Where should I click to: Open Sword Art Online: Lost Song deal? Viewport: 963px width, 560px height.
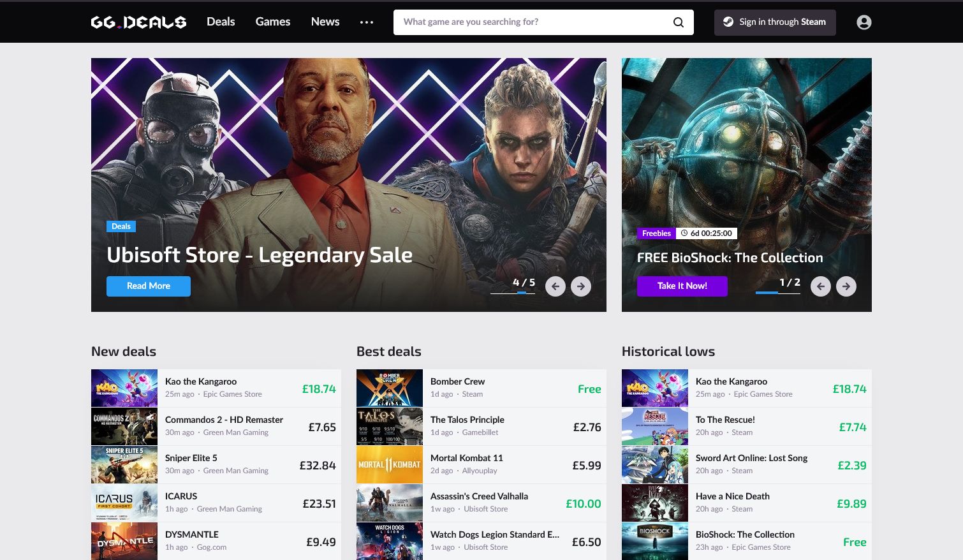tap(751, 458)
